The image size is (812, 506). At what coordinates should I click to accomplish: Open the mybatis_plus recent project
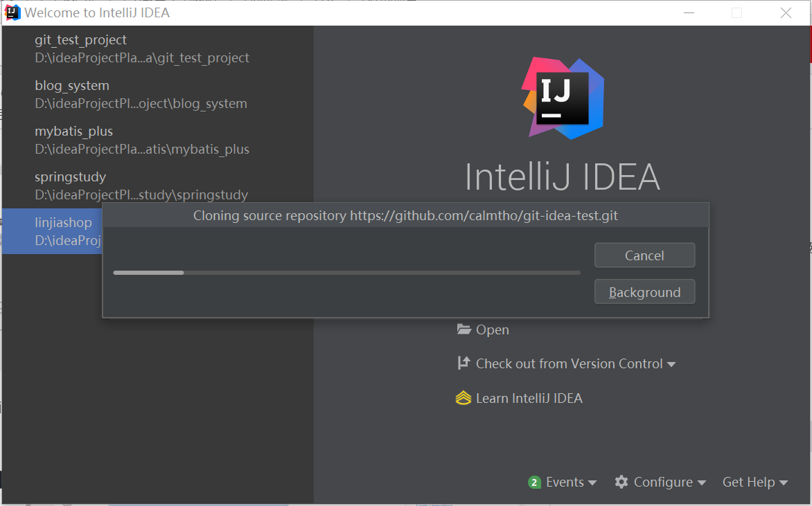coord(157,140)
